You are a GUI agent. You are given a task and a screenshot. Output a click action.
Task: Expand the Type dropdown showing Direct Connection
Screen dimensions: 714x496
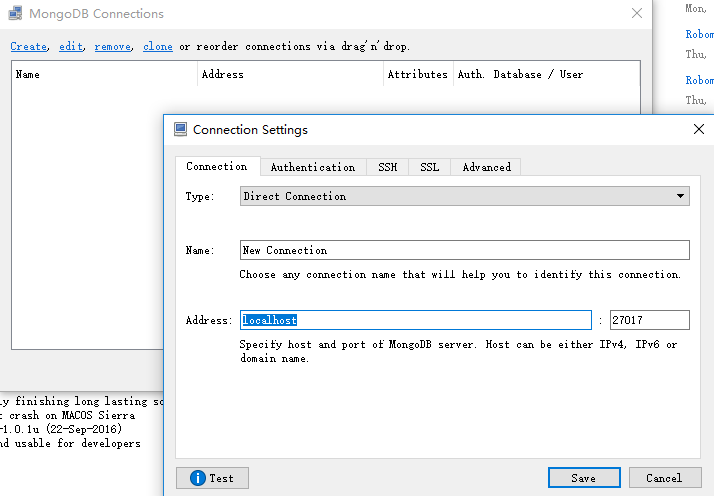click(464, 196)
